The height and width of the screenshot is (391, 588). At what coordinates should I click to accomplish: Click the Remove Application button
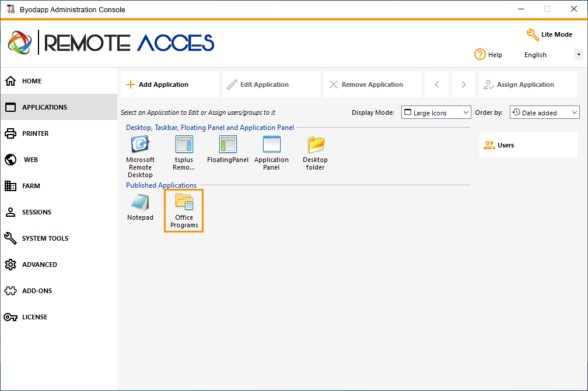[x=373, y=84]
